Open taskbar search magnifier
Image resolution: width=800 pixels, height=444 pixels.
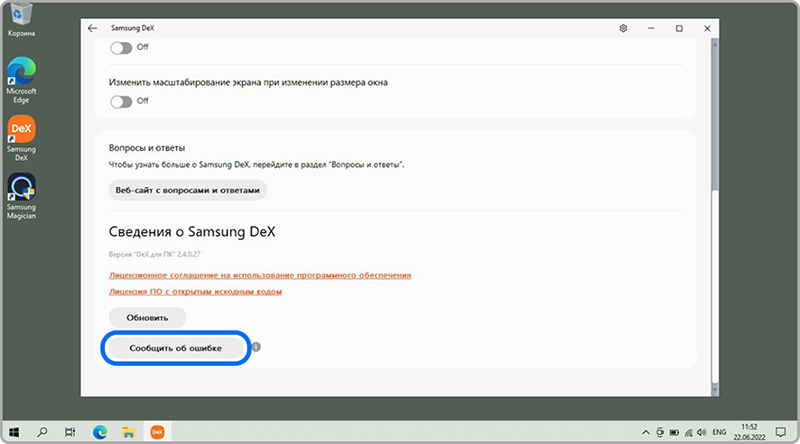click(42, 432)
